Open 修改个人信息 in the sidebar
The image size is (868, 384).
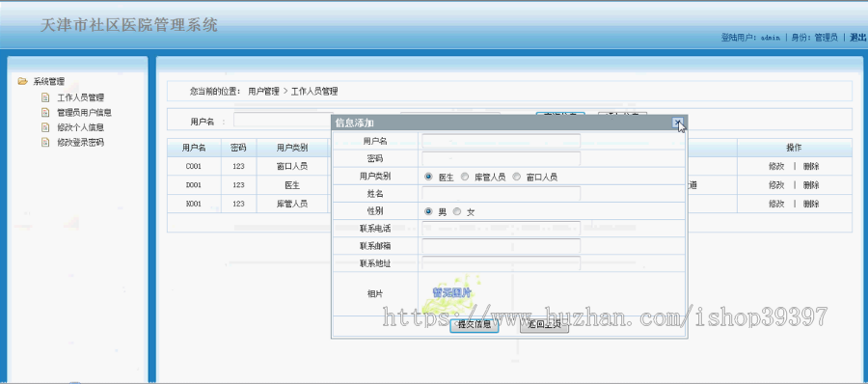click(80, 127)
